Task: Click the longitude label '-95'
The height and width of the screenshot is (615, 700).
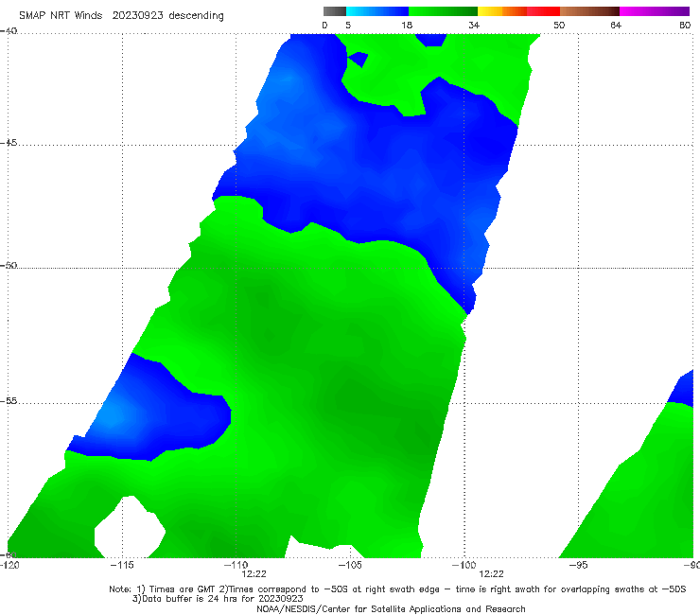Action: (578, 565)
